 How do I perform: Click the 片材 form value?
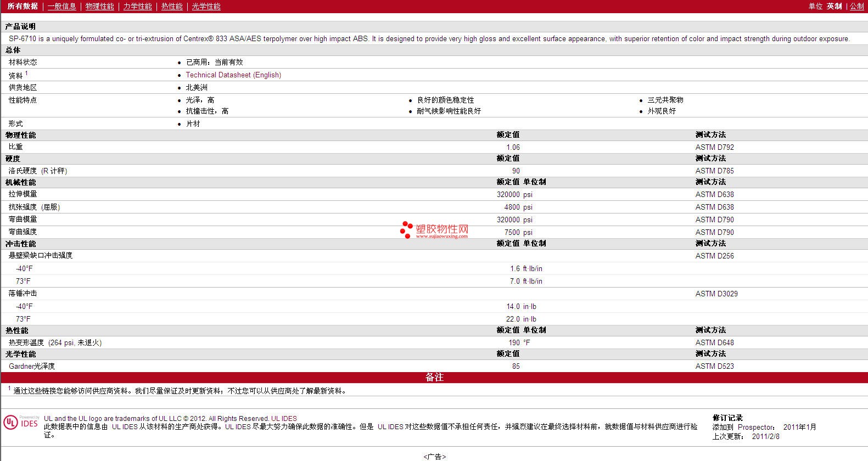pos(193,124)
